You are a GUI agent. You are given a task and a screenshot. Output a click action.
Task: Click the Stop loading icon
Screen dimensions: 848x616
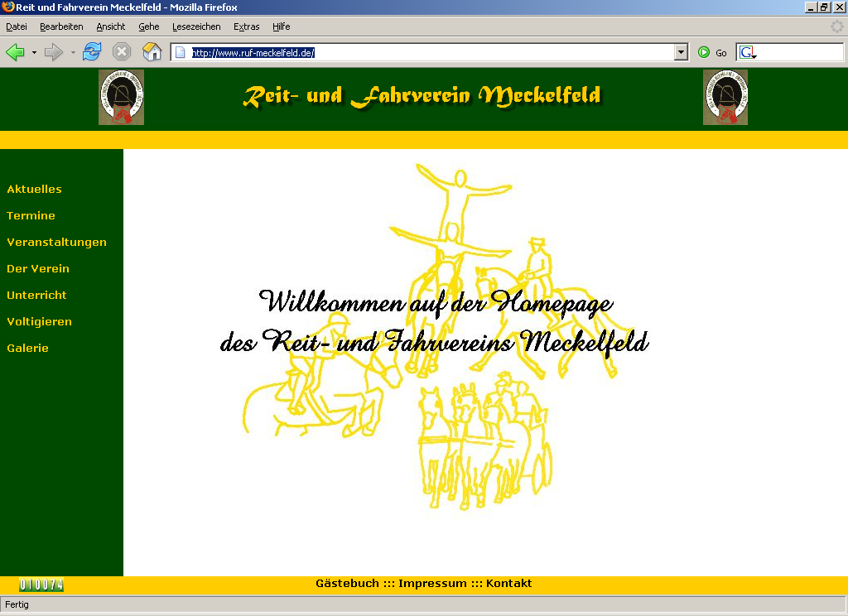[122, 52]
